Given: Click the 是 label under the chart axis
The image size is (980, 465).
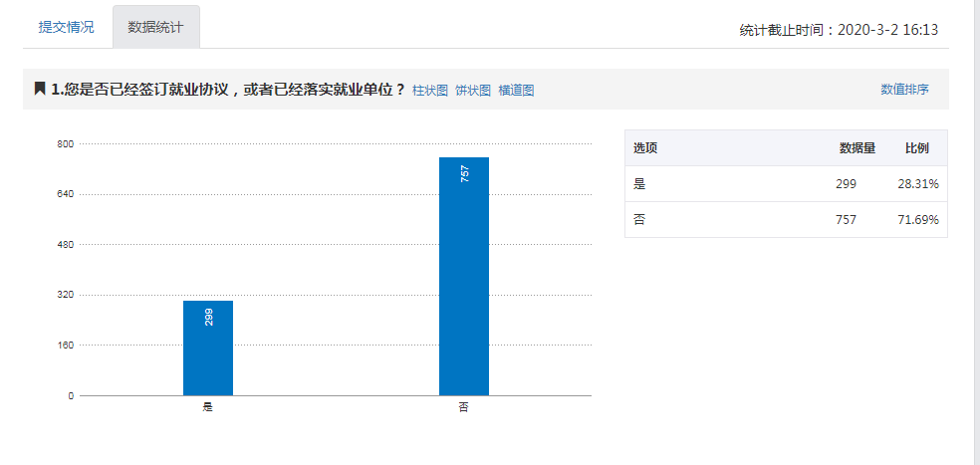Looking at the screenshot, I should point(208,408).
